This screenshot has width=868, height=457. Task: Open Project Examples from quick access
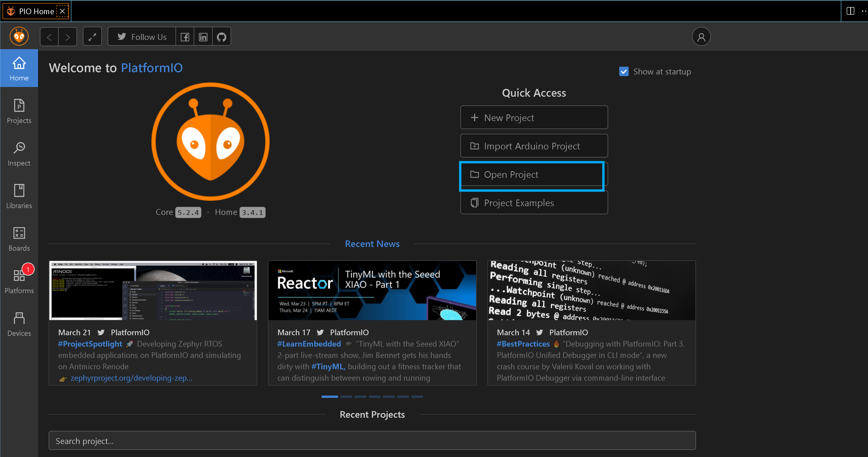point(533,203)
